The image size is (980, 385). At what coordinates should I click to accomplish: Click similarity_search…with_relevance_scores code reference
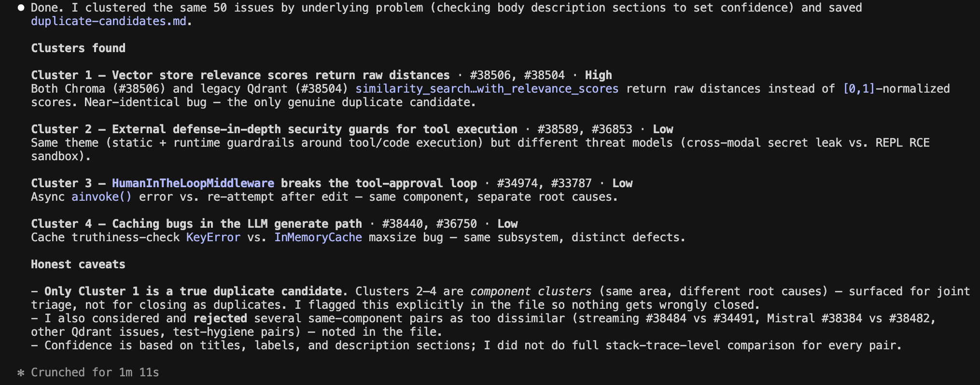487,89
